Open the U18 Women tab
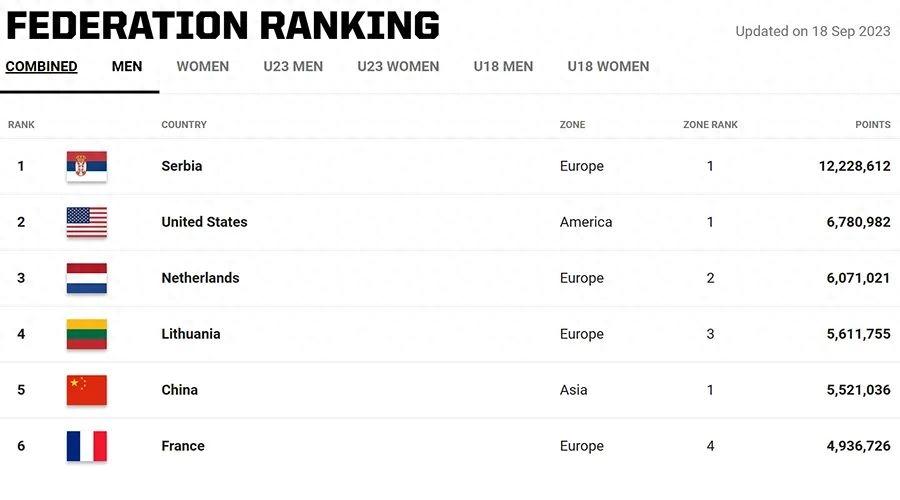 (608, 67)
